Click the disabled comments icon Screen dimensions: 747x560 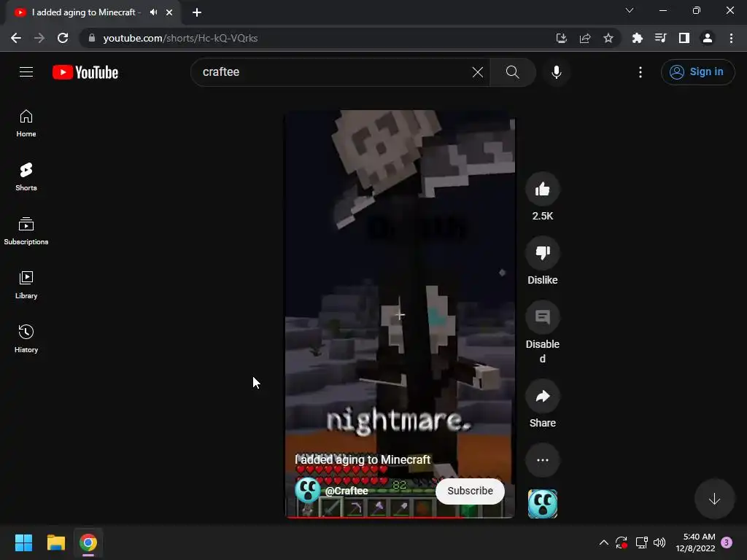pos(543,317)
